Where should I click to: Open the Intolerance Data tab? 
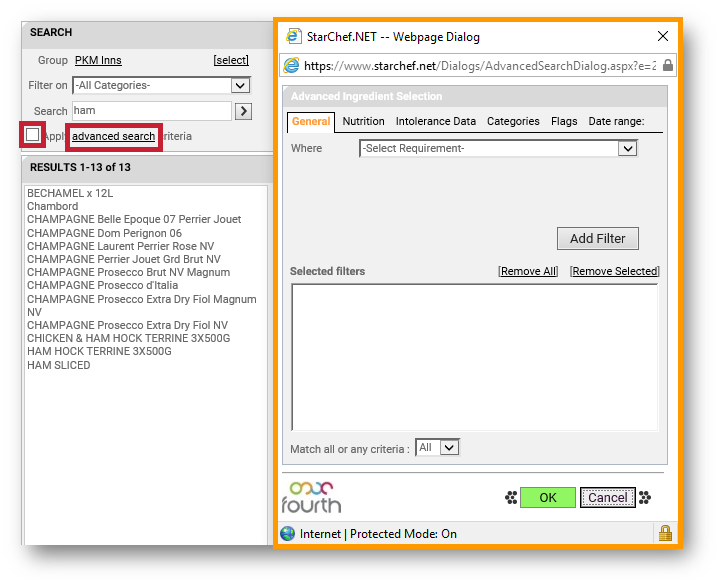click(435, 121)
